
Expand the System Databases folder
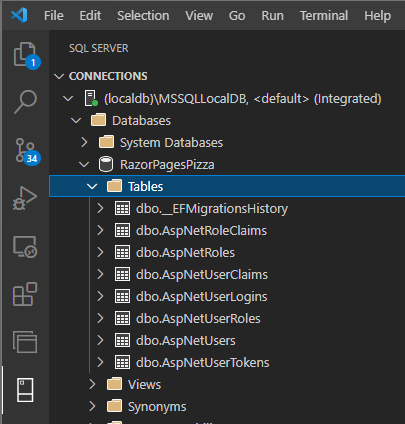(x=84, y=142)
